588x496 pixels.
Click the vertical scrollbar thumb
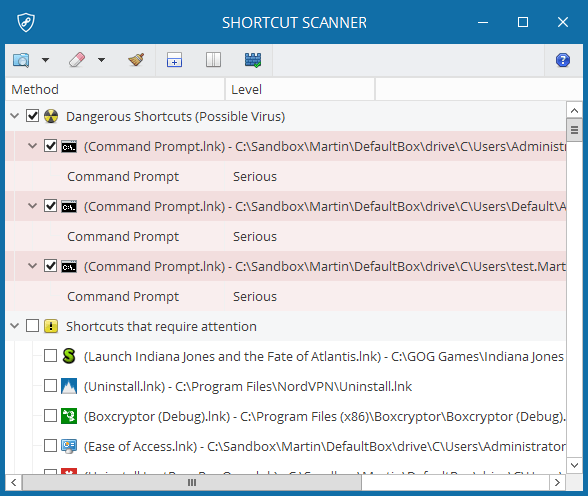coord(574,130)
